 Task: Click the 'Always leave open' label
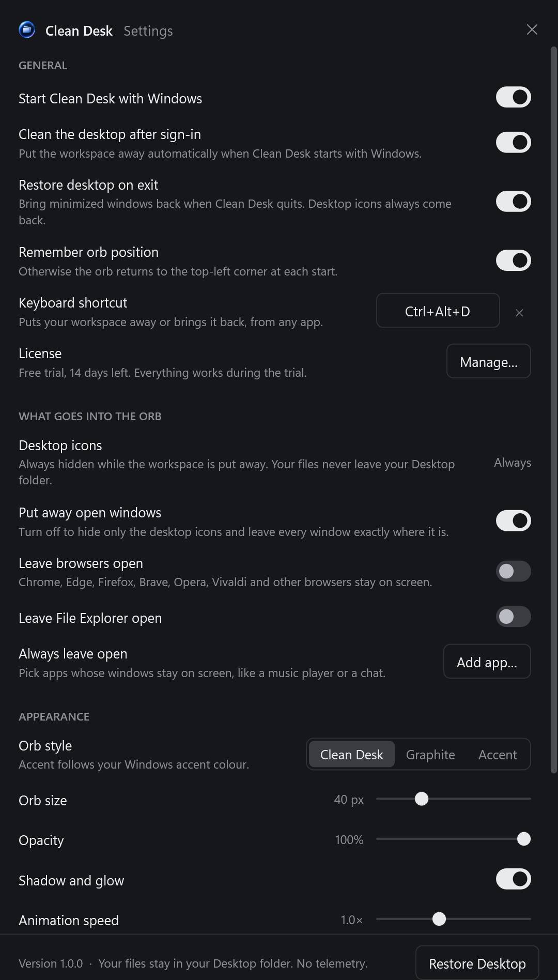click(x=73, y=654)
